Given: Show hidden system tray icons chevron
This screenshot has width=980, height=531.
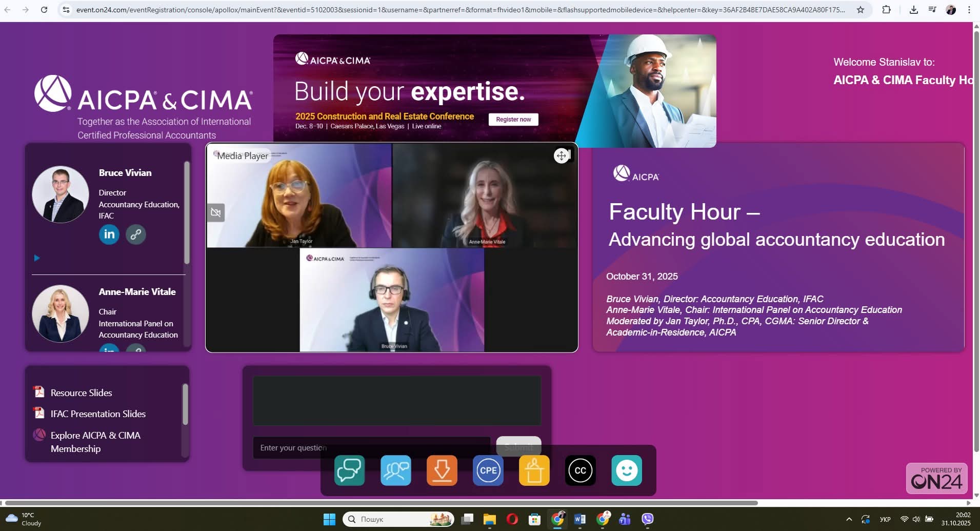Looking at the screenshot, I should pos(849,519).
